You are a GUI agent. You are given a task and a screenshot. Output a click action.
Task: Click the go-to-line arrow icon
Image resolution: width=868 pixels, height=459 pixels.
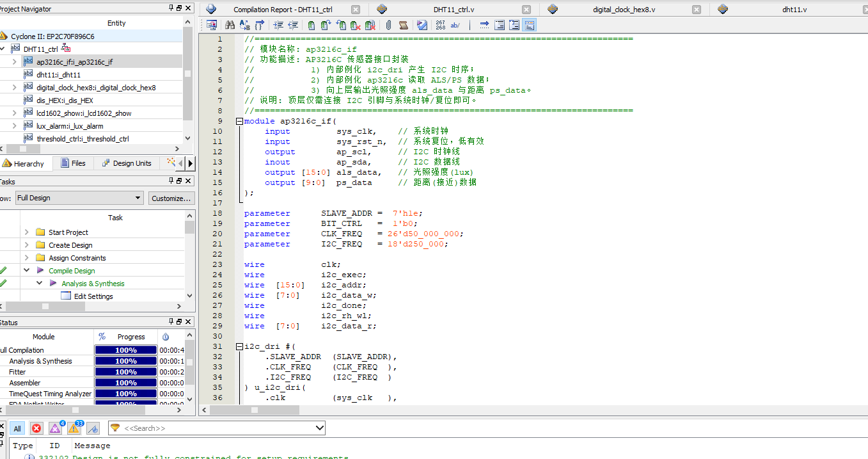(484, 25)
